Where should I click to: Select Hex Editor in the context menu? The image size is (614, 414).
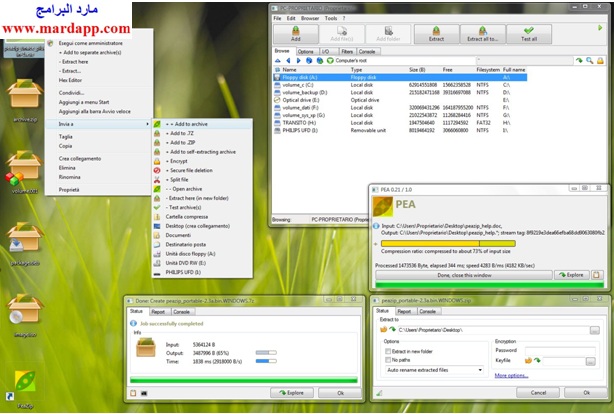[x=98, y=80]
